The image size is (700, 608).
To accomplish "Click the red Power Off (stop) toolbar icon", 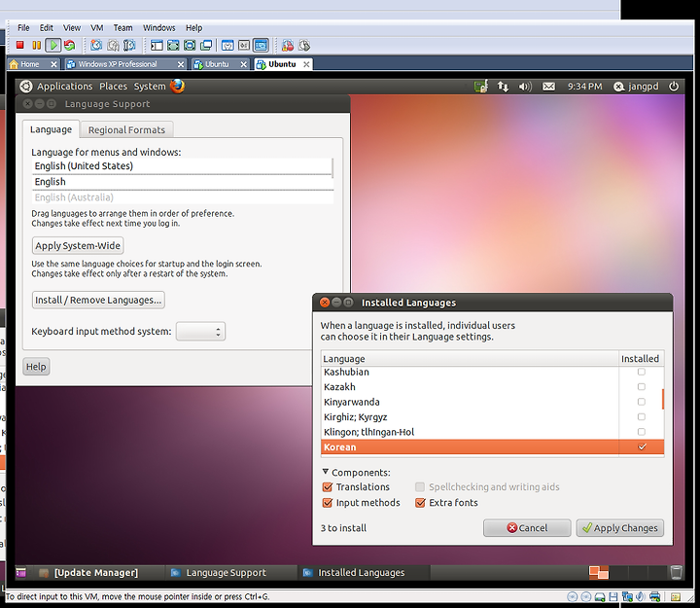I will point(19,45).
